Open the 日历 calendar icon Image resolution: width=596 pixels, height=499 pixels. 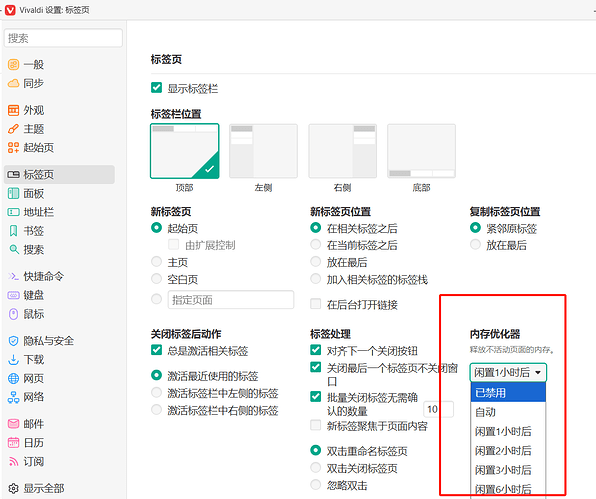(13, 443)
